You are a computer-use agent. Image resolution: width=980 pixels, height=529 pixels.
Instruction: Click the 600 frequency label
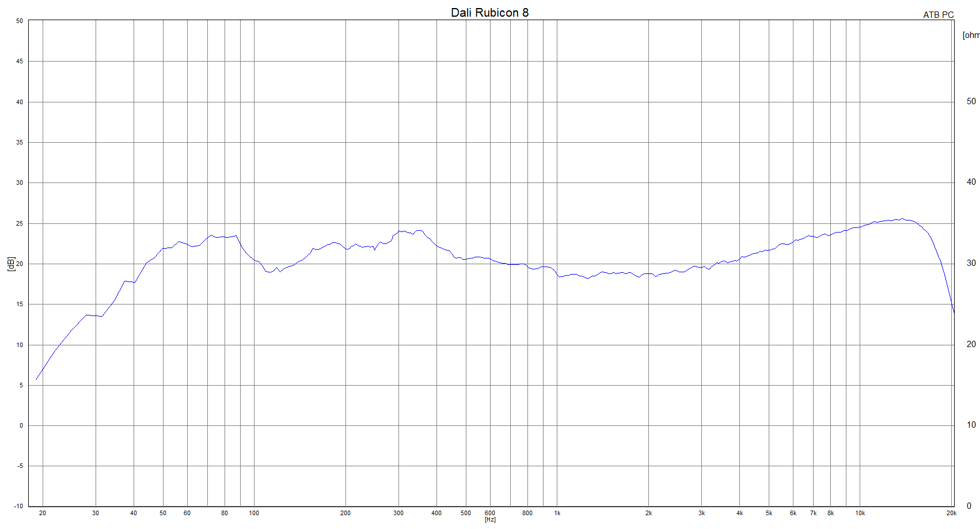coord(490,513)
